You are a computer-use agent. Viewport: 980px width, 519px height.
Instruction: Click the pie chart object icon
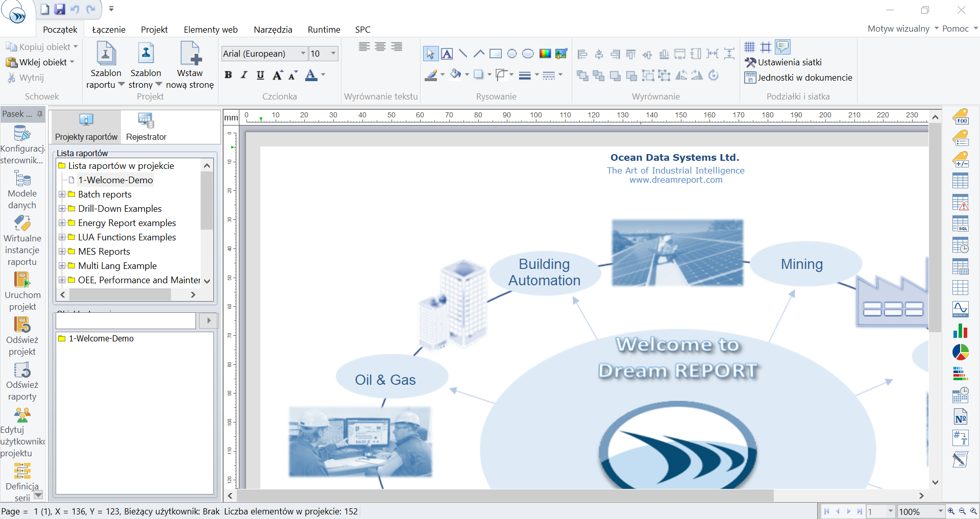[x=960, y=352]
